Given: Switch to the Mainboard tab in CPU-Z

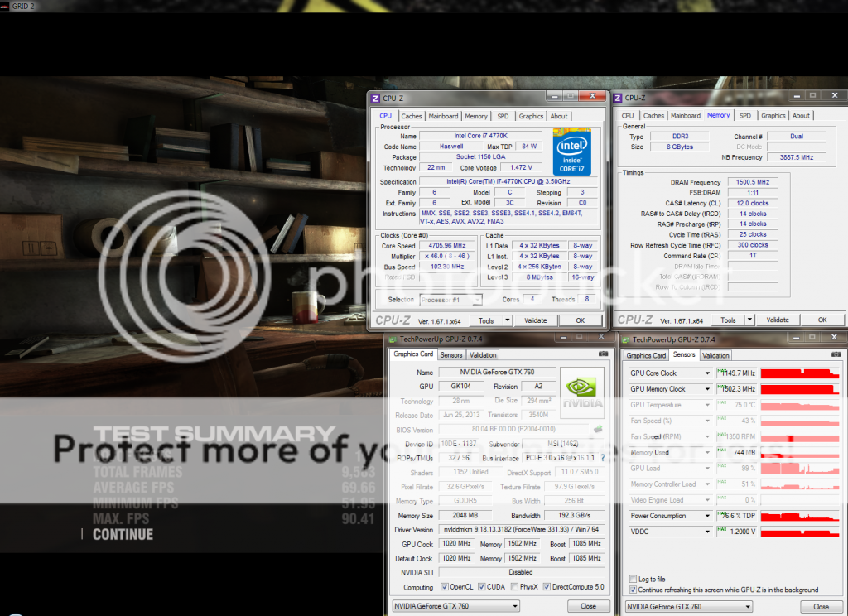Looking at the screenshot, I should (x=443, y=116).
